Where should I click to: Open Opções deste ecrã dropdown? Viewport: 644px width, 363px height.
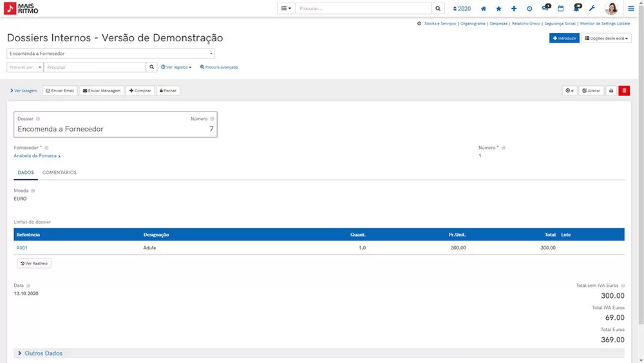click(x=606, y=38)
